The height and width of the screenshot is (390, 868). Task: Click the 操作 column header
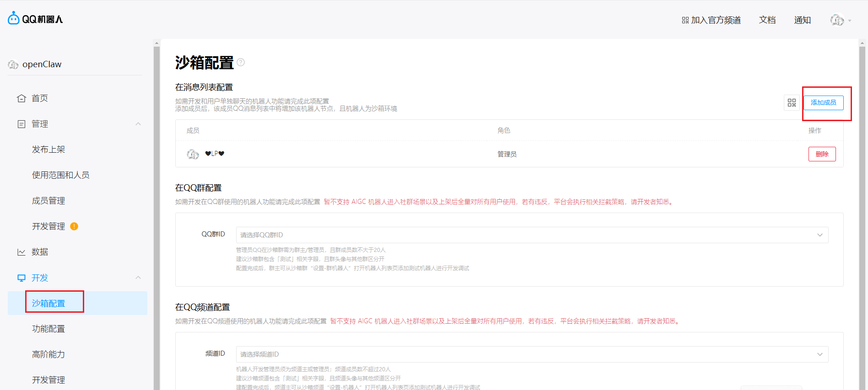(815, 130)
